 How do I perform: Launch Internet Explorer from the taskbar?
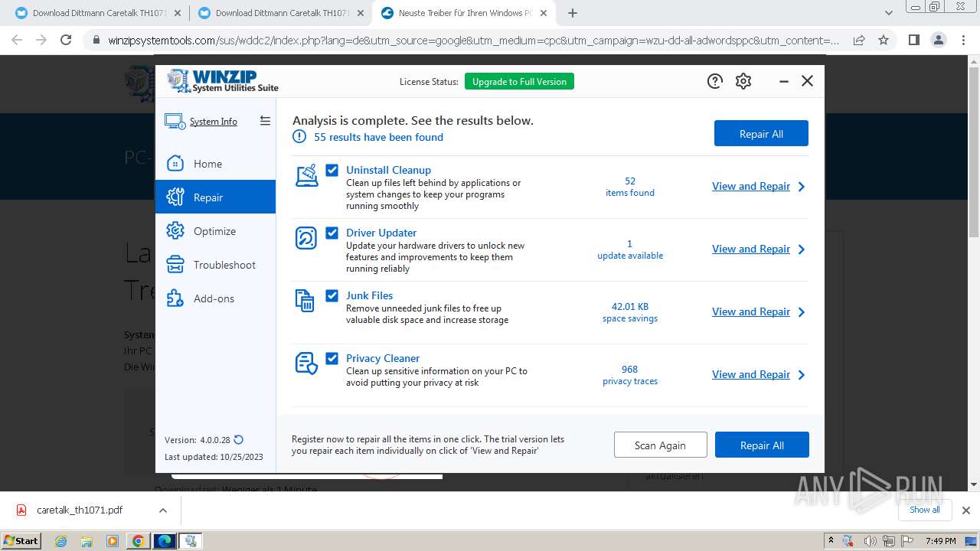(x=61, y=541)
